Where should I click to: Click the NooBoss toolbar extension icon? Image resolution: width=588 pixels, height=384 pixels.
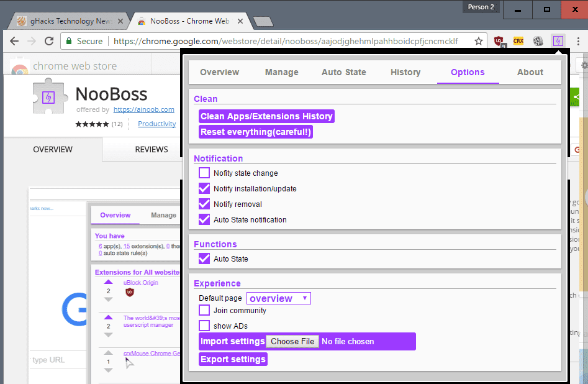click(558, 40)
